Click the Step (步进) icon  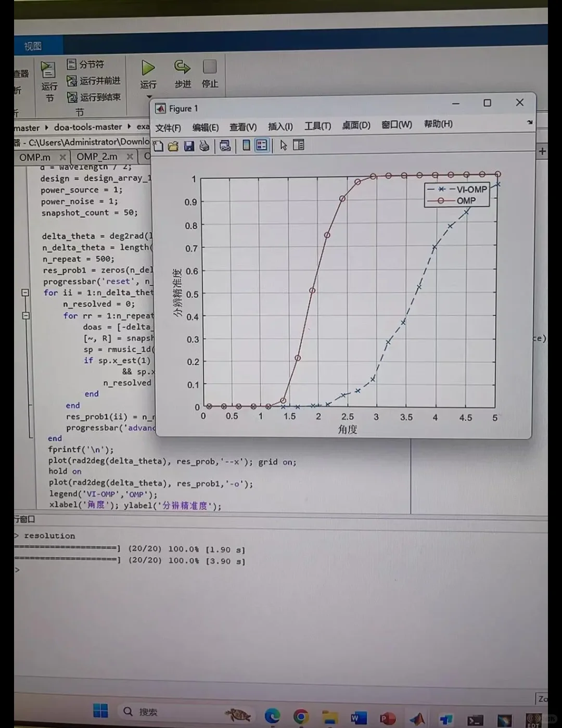pyautogui.click(x=182, y=67)
